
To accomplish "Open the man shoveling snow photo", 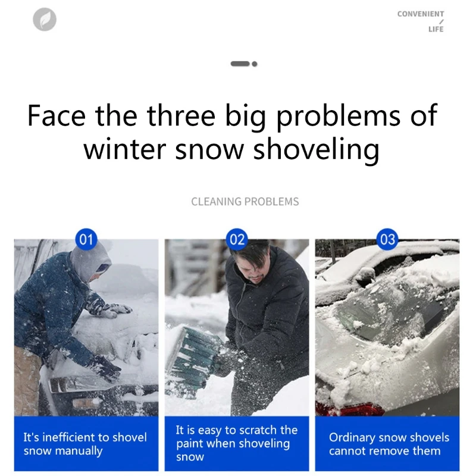I will [237, 328].
